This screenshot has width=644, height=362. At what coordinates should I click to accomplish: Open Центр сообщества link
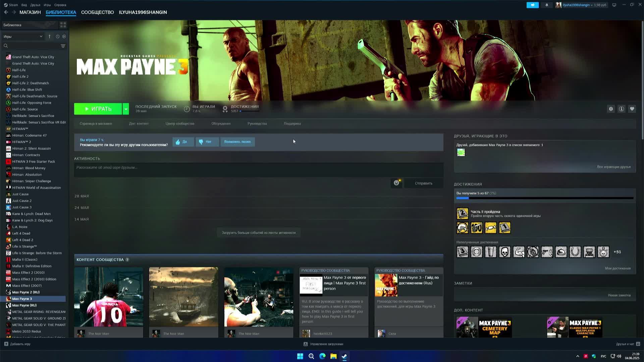click(180, 124)
